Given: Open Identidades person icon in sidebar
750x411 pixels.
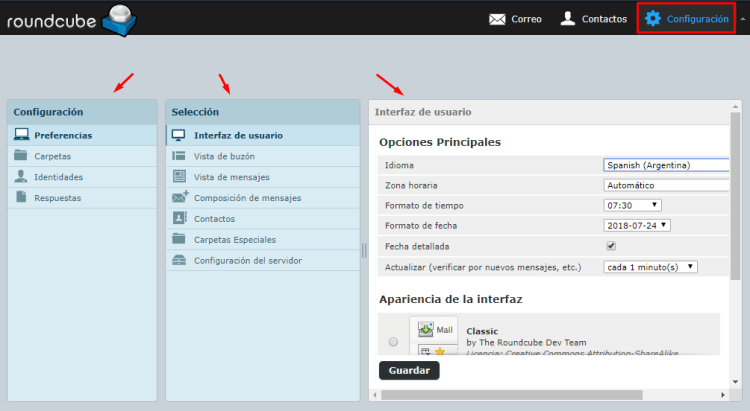Looking at the screenshot, I should (21, 177).
